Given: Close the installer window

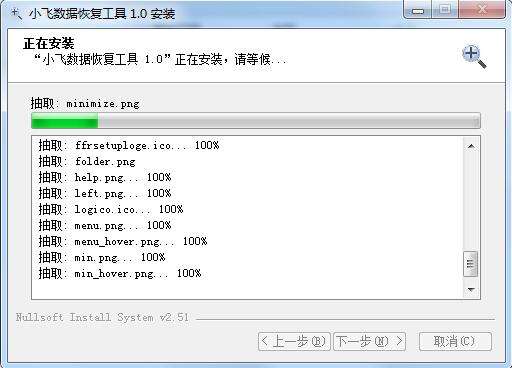Looking at the screenshot, I should 482,10.
